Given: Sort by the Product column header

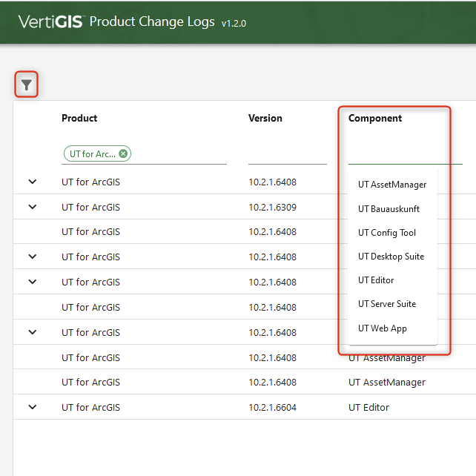Looking at the screenshot, I should (79, 118).
